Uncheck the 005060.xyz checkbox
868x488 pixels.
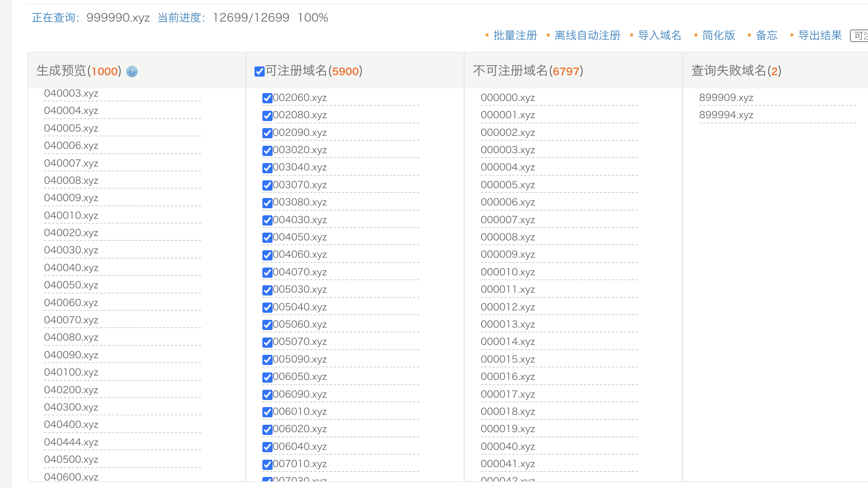tap(267, 325)
